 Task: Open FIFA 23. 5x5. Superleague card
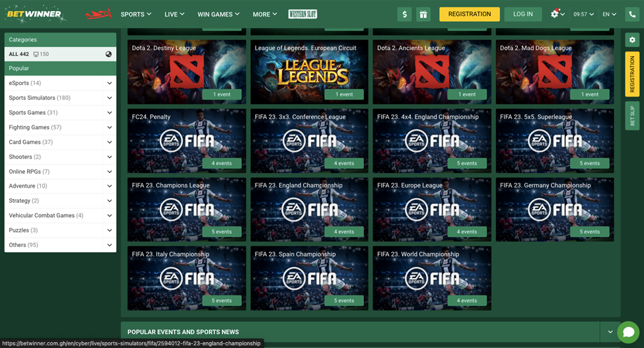click(x=554, y=141)
